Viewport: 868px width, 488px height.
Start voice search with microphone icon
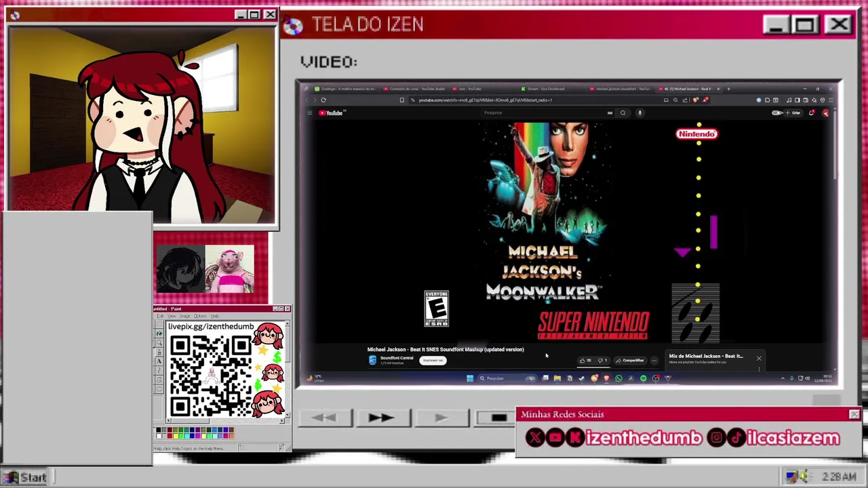640,113
